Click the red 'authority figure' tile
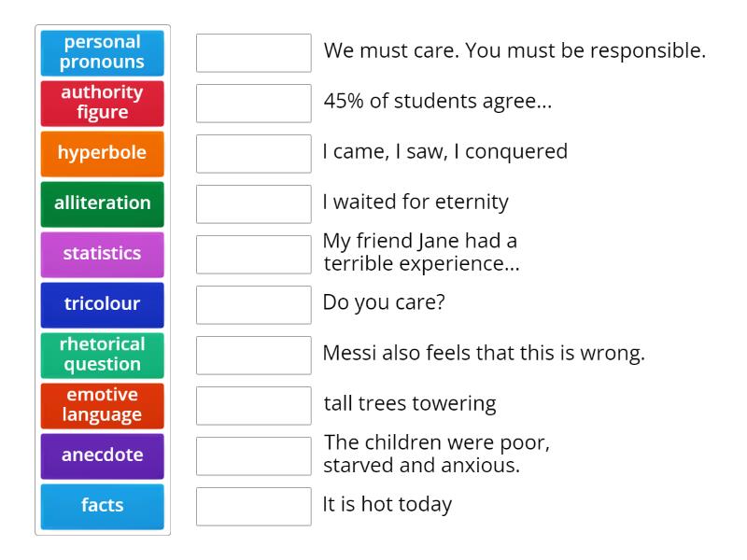Screen dimensions: 747x560 click(x=102, y=103)
